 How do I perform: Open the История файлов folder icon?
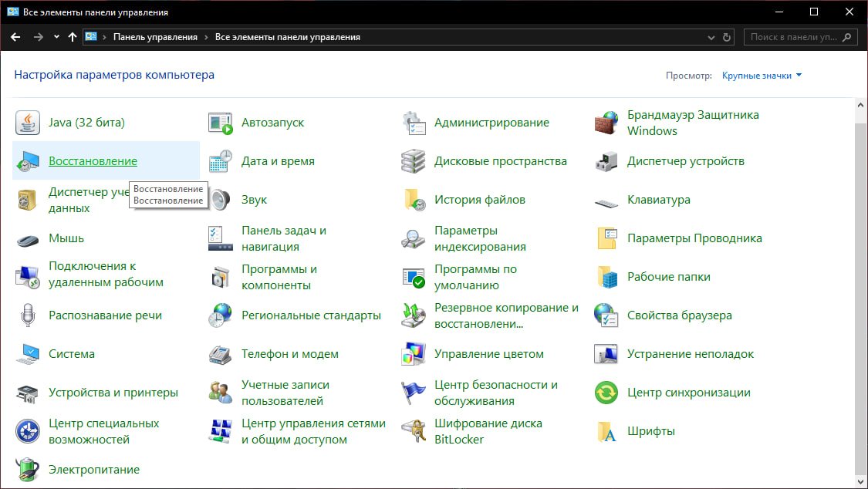pos(414,200)
